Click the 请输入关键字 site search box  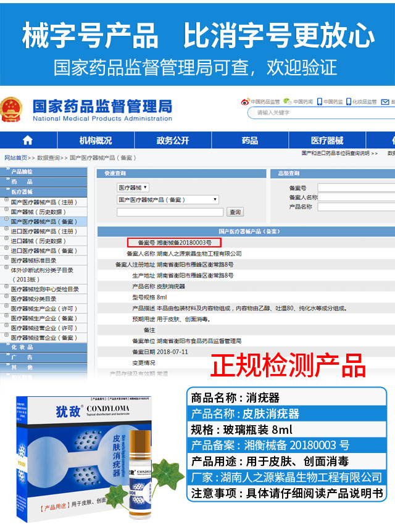tap(322, 113)
